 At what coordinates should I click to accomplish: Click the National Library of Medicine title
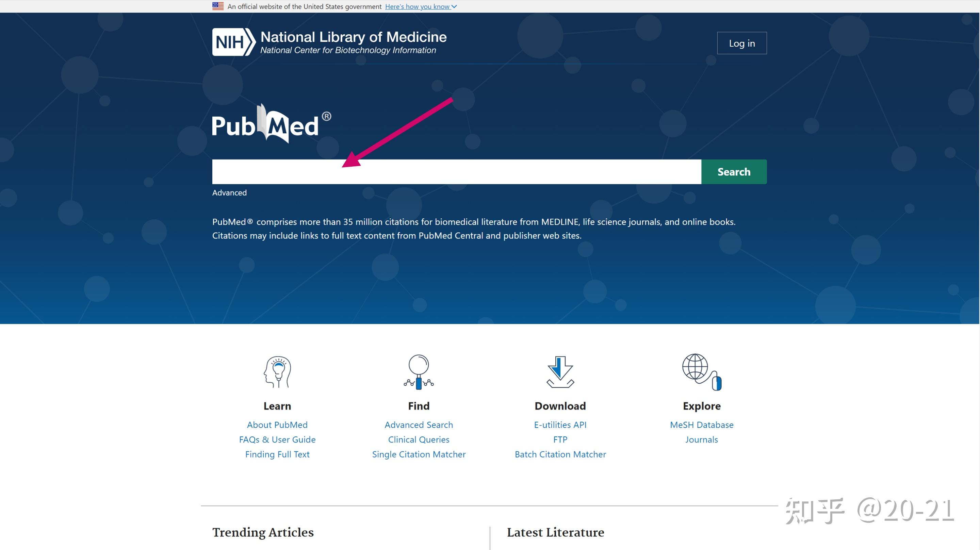click(x=354, y=37)
